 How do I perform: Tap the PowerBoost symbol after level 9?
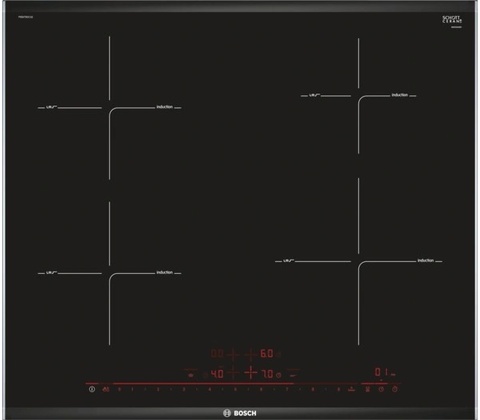351,389
